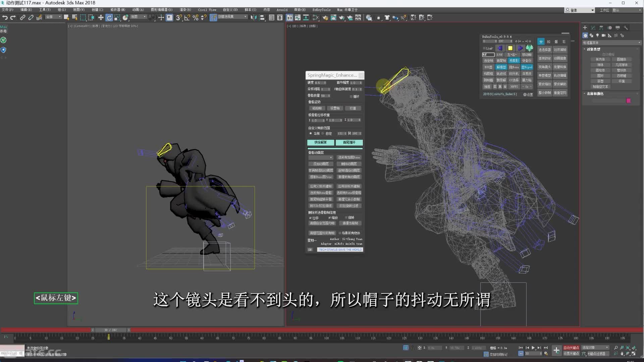This screenshot has height=362, width=644.
Task: Open the 动画(A) animation menu
Action: point(138,10)
